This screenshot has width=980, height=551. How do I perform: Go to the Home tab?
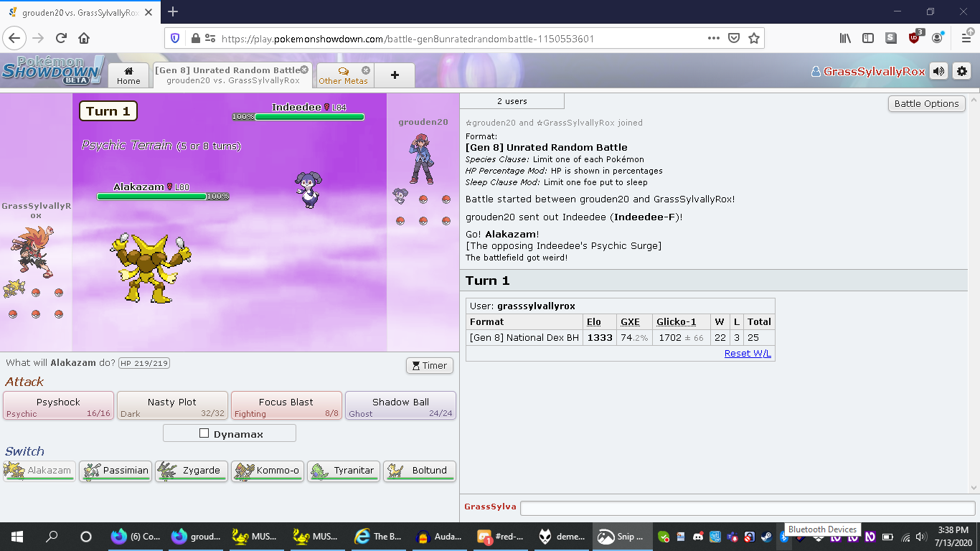coord(128,75)
